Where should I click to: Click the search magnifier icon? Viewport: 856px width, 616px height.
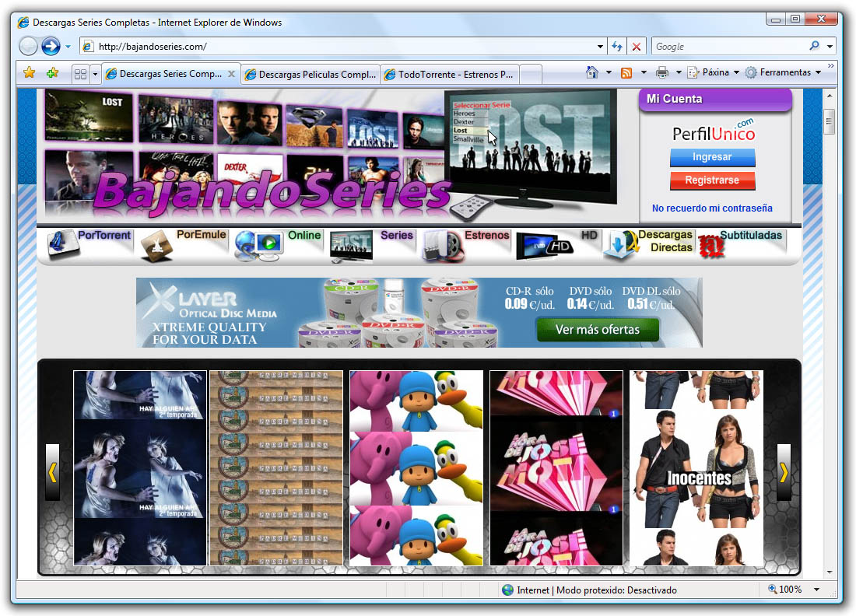click(x=815, y=46)
